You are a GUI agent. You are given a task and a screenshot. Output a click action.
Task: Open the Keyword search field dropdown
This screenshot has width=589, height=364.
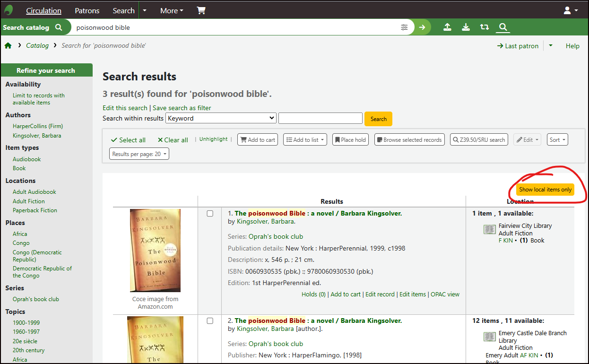(221, 118)
